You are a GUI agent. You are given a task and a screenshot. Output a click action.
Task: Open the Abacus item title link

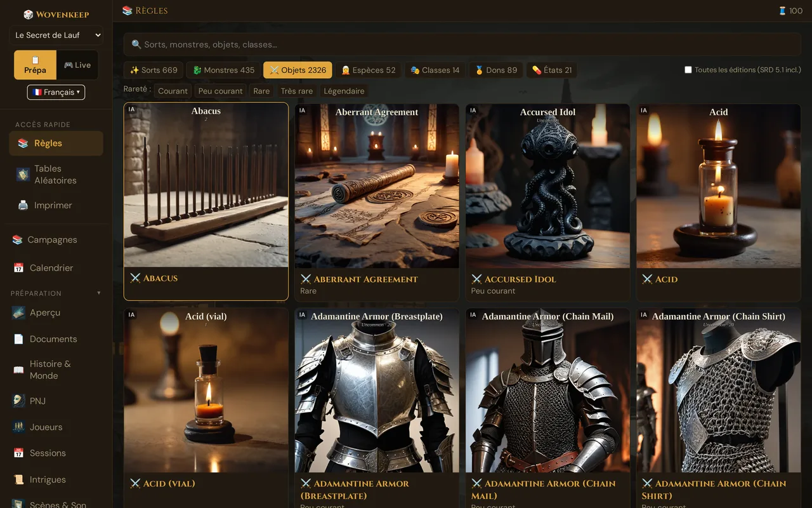tap(160, 278)
